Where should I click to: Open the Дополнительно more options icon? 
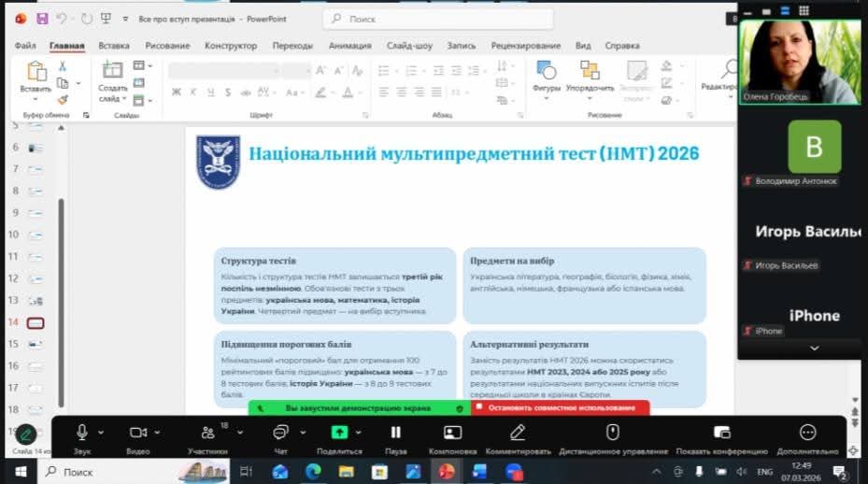[x=807, y=433]
